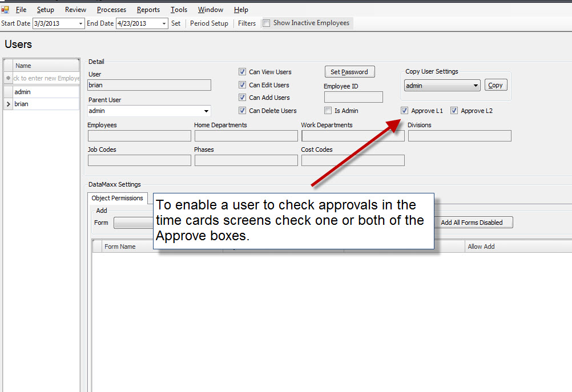Screen dimensions: 572x392
Task: Select the brian row indicator arrow
Action: [x=8, y=104]
